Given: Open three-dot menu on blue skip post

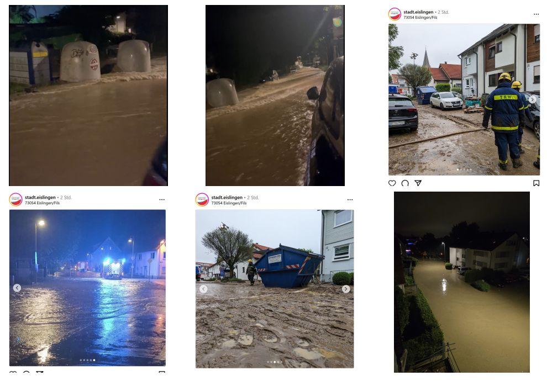Looking at the screenshot, I should pyautogui.click(x=350, y=200).
